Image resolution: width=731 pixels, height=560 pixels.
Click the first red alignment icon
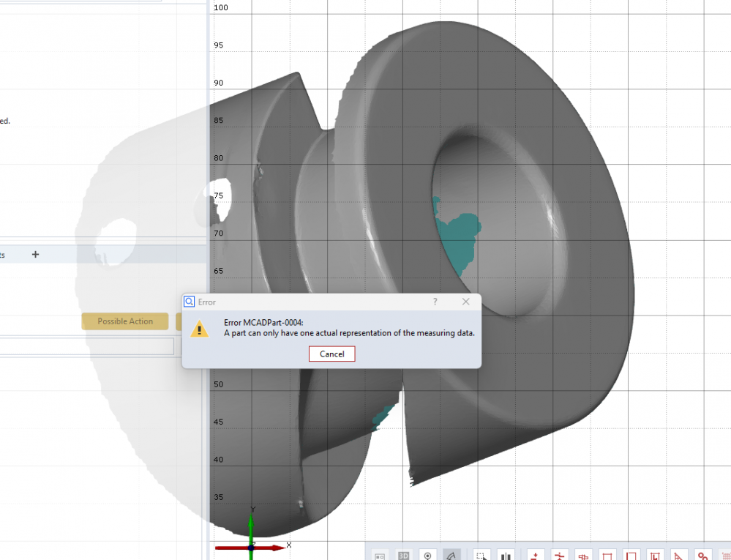point(535,556)
